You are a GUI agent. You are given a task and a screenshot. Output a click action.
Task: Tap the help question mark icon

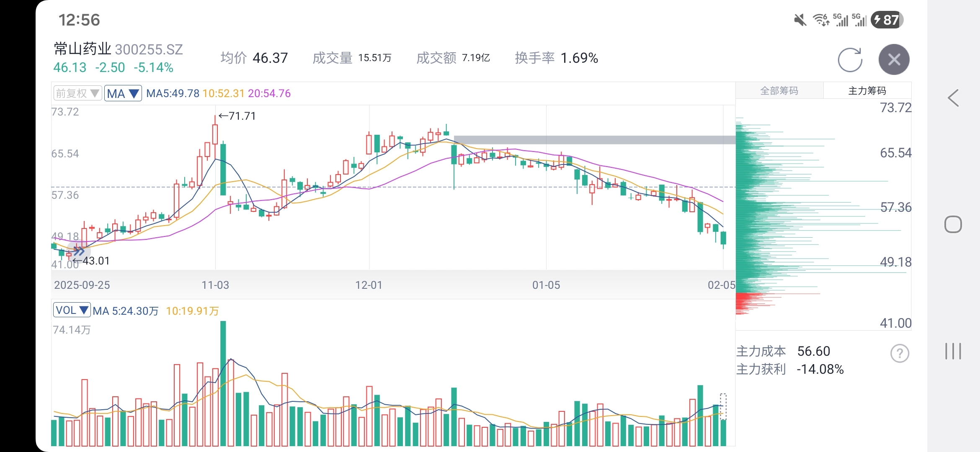(899, 354)
